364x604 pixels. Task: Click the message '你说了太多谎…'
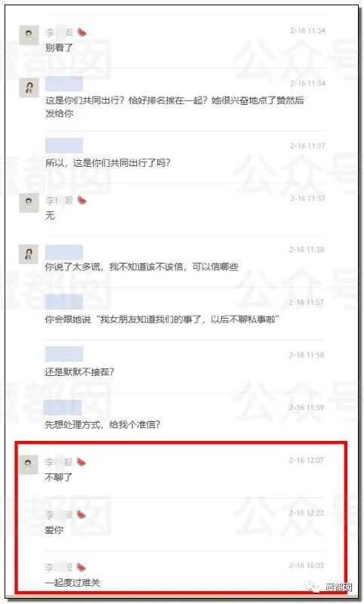[x=142, y=267]
